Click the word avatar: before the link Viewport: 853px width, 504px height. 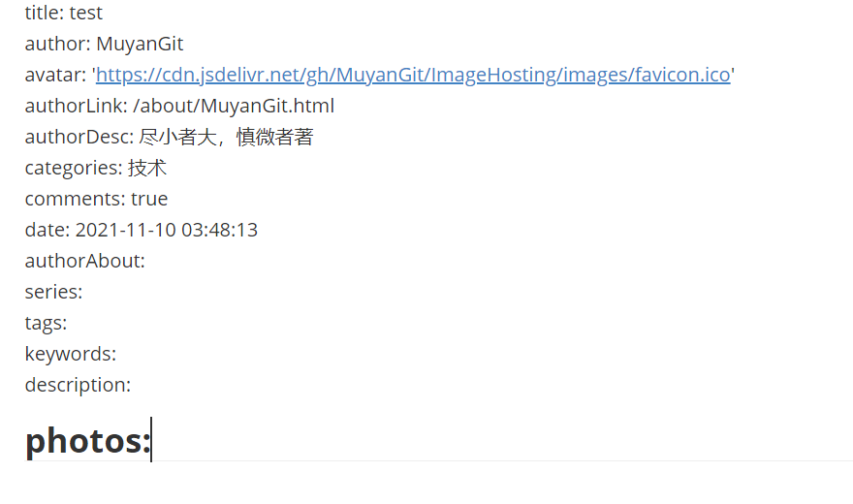[55, 75]
